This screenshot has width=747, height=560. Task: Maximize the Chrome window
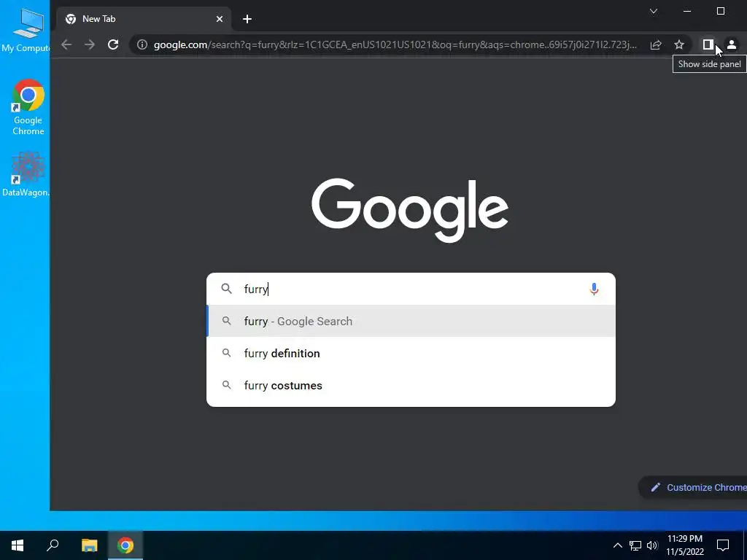click(x=720, y=11)
